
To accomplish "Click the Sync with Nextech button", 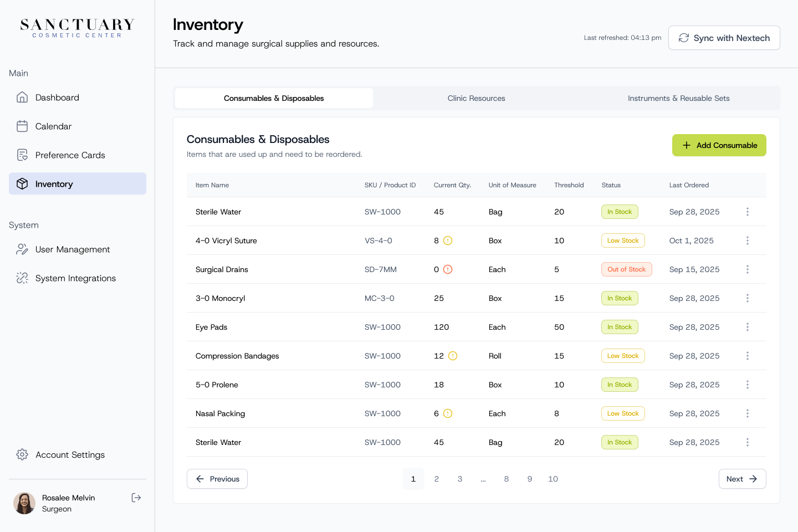I will (724, 38).
